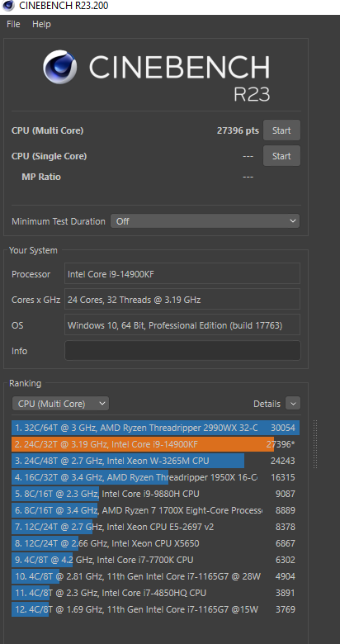Click the Info input field
The height and width of the screenshot is (644, 340).
pos(182,351)
